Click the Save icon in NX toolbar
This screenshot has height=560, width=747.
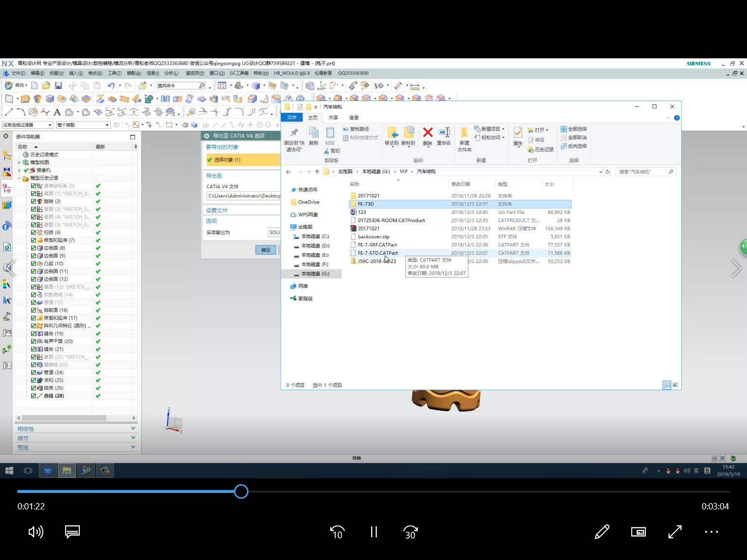pos(58,86)
